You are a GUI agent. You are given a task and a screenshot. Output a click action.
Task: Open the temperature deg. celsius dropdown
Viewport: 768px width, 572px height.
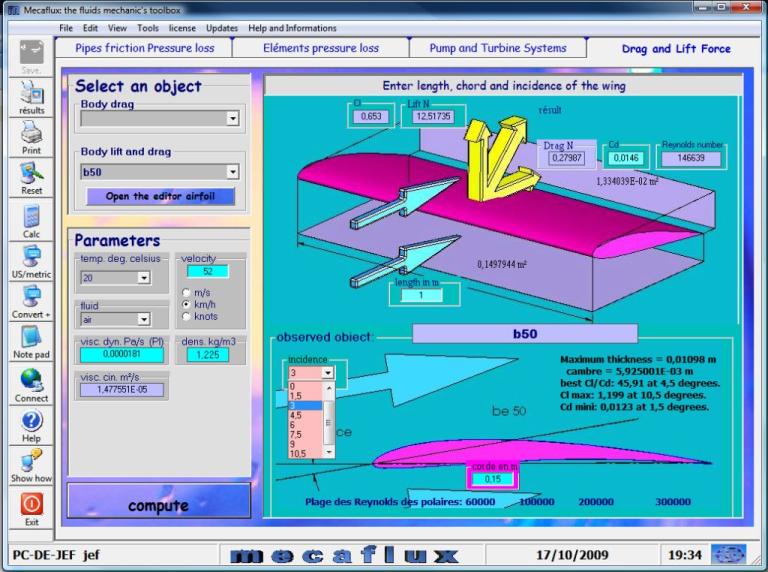point(143,278)
